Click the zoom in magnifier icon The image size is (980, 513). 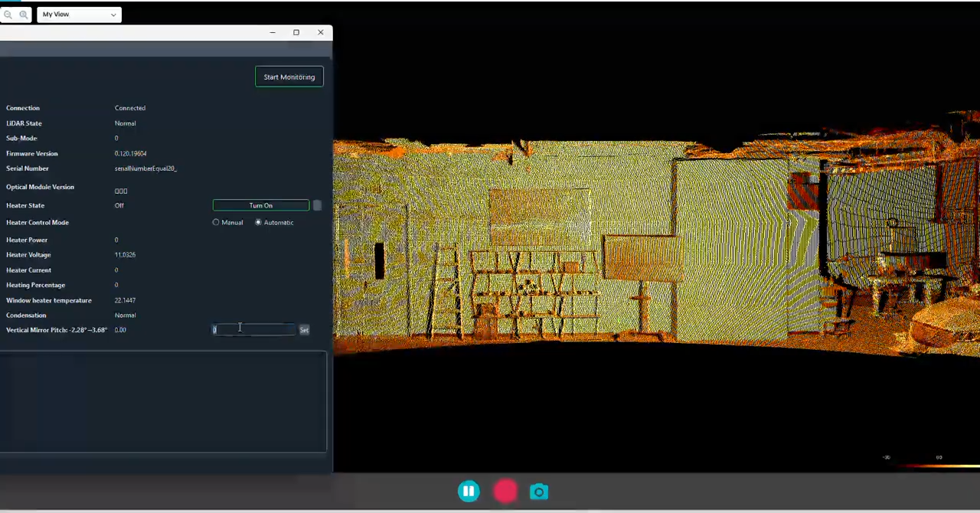coord(24,15)
